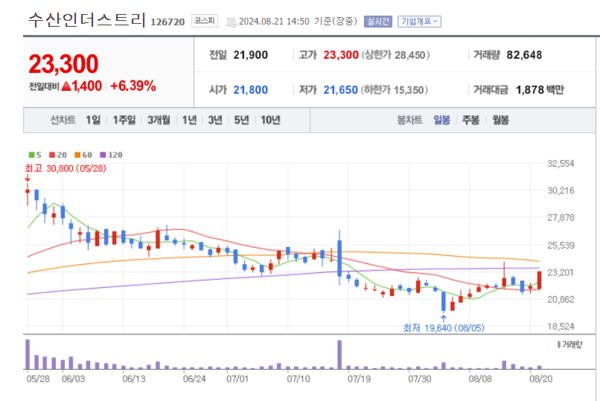
Task: Show the 10년 line chart
Action: [270, 120]
